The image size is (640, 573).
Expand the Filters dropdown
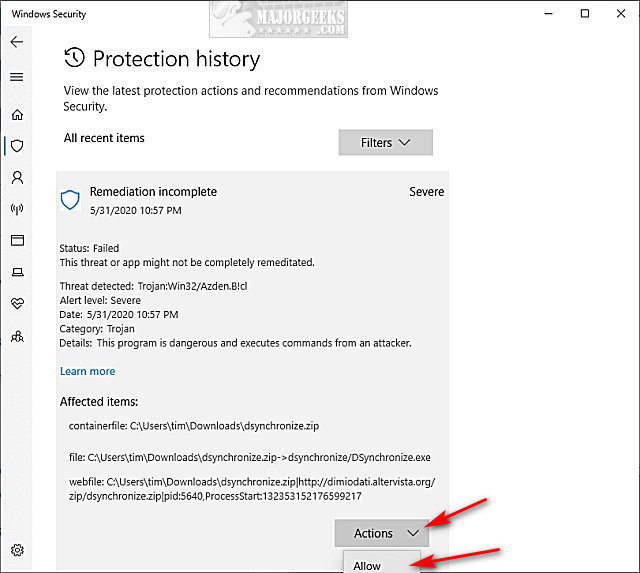click(386, 142)
